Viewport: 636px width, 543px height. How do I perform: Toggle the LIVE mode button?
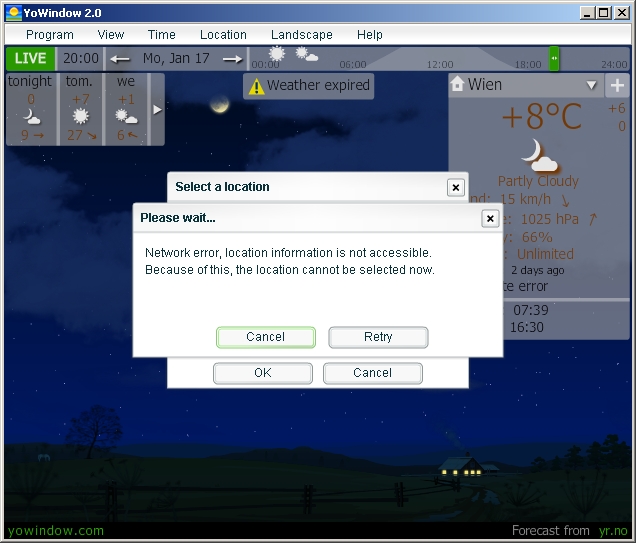(30, 58)
